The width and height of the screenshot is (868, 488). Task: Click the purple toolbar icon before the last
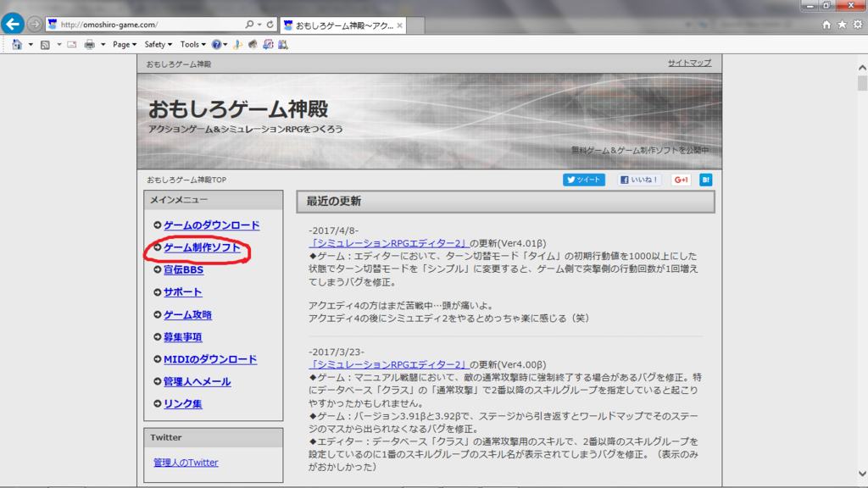coord(268,44)
